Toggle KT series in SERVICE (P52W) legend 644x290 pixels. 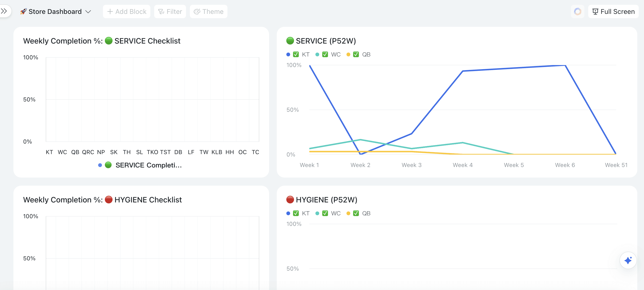click(305, 55)
